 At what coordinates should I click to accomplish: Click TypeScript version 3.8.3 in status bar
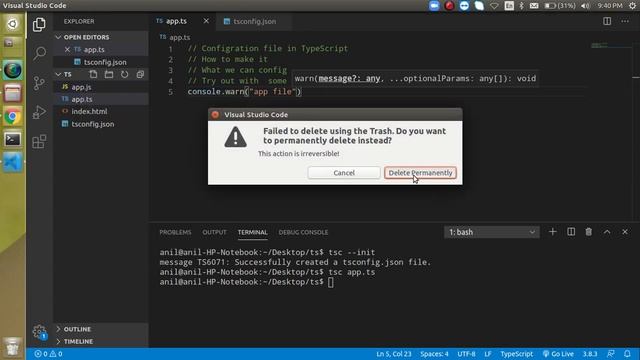[590, 353]
